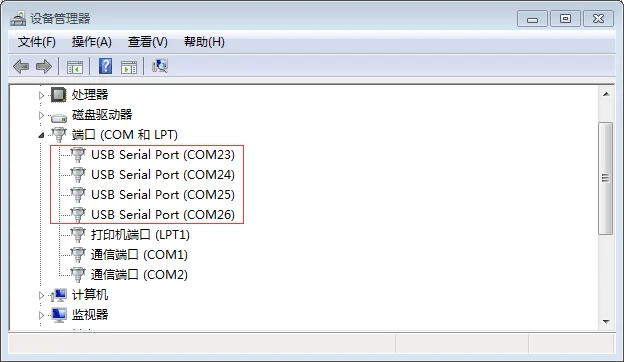Expand the 计算机 node
624x362 pixels.
tap(41, 295)
